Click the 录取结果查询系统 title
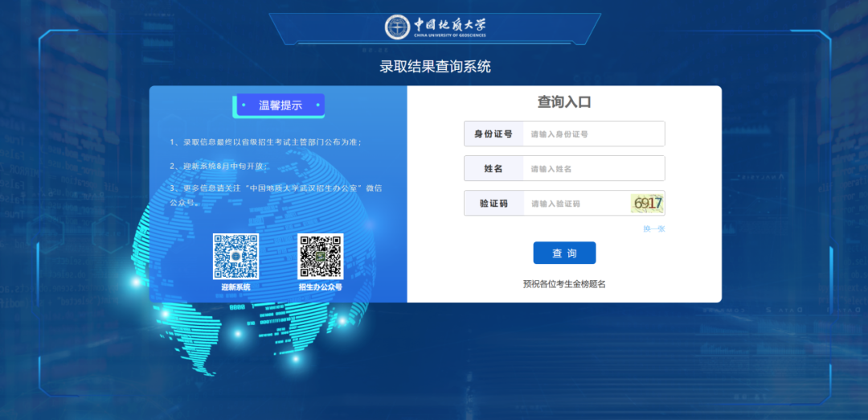This screenshot has width=868, height=420. point(435,67)
